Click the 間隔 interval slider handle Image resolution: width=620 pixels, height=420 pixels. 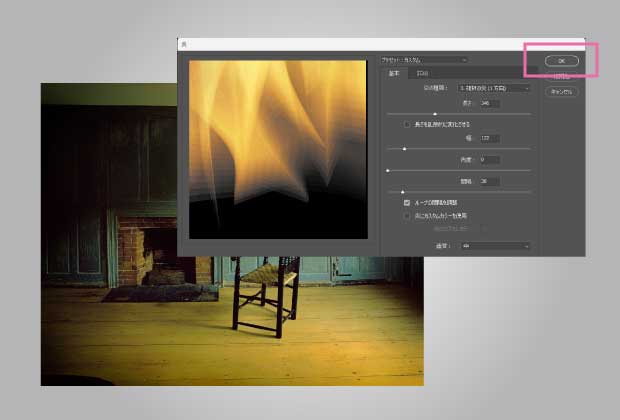click(403, 191)
